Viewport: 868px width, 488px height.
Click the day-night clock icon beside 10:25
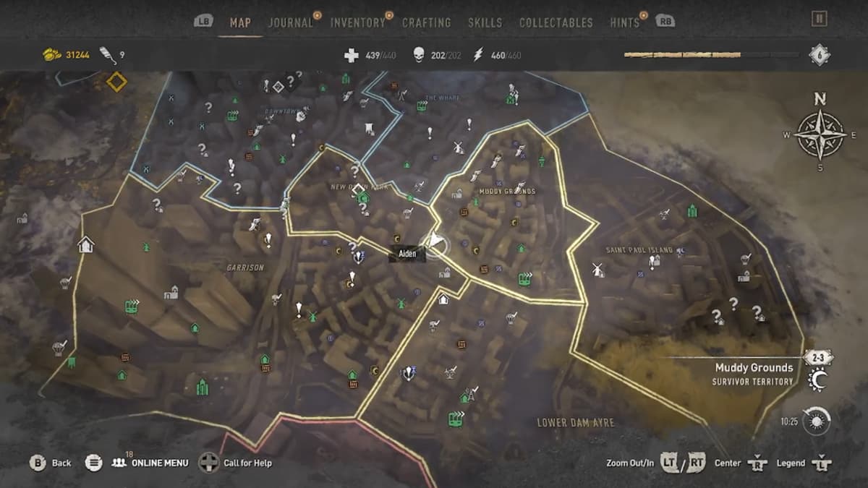coord(816,421)
